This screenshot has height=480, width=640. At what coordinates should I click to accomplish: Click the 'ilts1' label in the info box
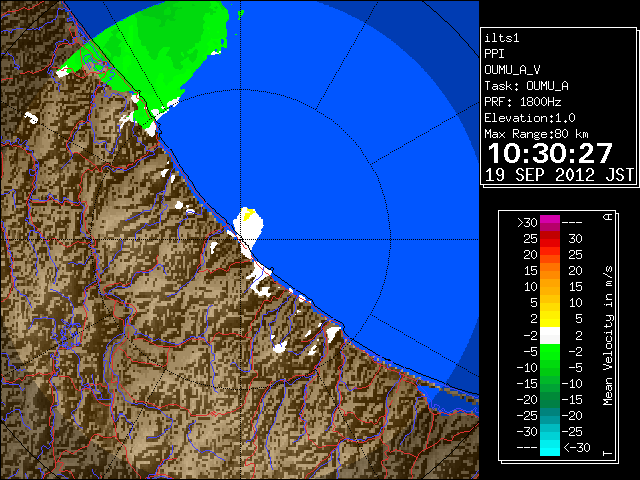(502, 38)
